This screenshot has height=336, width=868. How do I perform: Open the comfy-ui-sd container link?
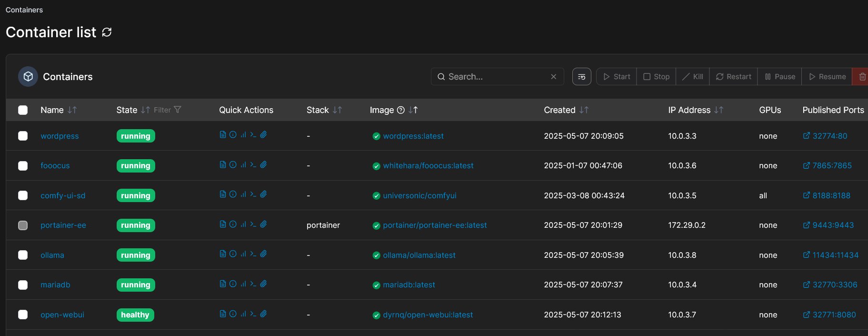[x=63, y=195]
